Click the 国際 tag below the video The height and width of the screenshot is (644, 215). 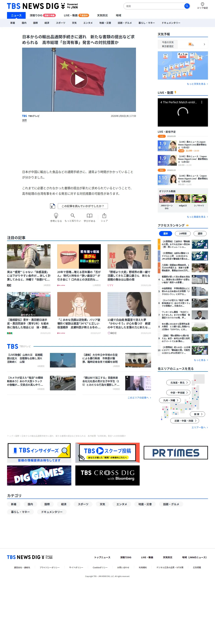tap(24, 121)
